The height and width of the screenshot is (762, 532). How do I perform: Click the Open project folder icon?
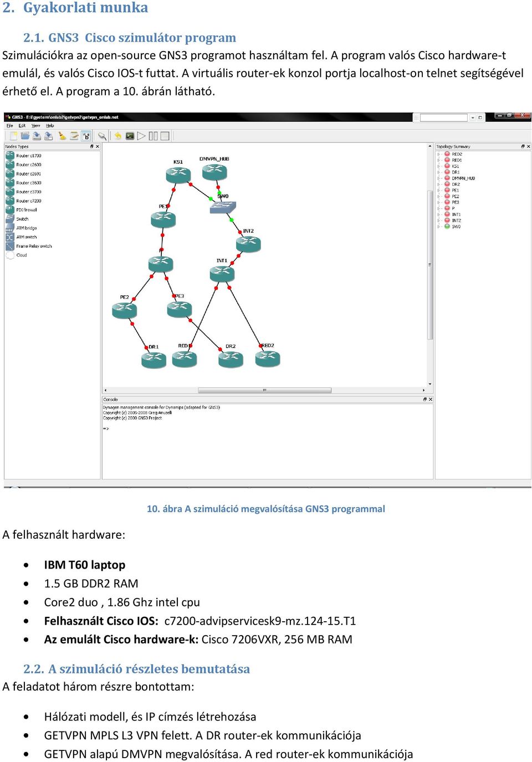pyautogui.click(x=25, y=136)
